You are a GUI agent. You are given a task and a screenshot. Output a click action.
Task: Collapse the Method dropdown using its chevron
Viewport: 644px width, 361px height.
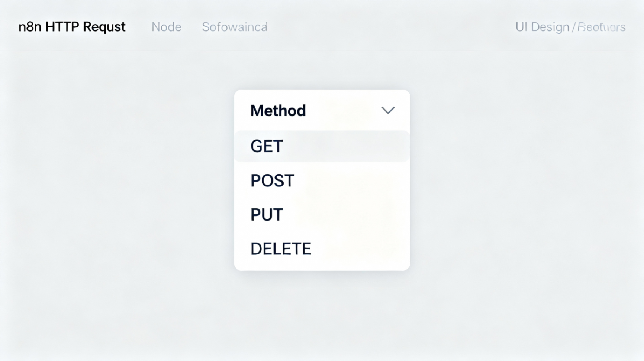coord(388,110)
